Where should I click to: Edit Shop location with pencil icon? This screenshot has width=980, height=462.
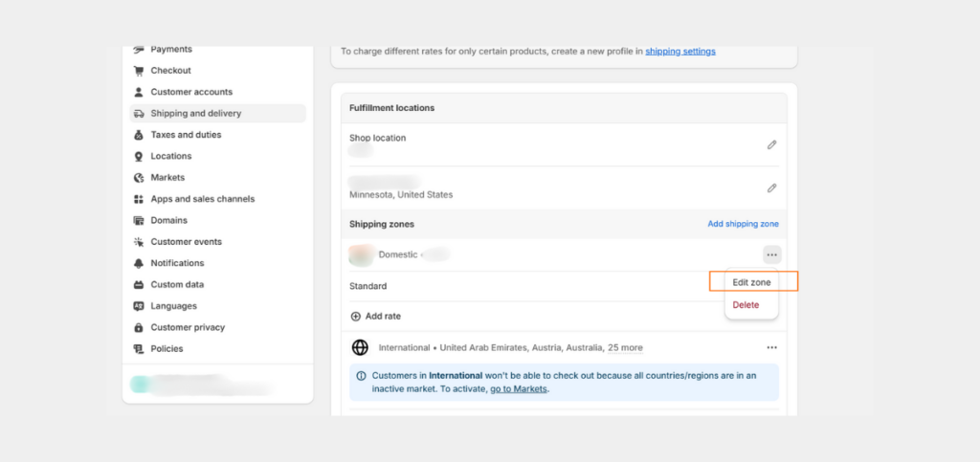click(772, 144)
